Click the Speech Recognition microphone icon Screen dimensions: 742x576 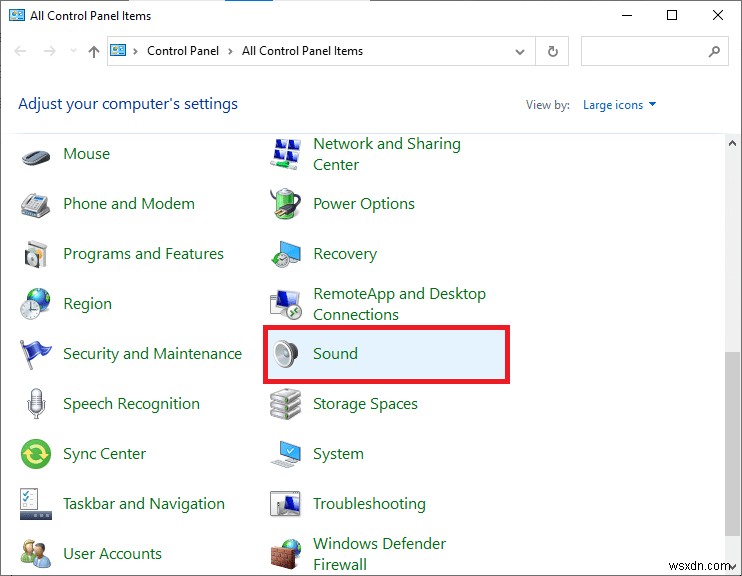[36, 404]
